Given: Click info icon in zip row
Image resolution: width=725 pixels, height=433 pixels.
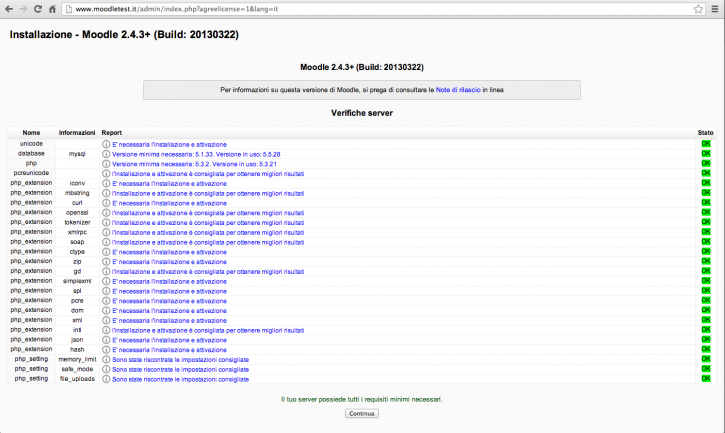Looking at the screenshot, I should 106,262.
